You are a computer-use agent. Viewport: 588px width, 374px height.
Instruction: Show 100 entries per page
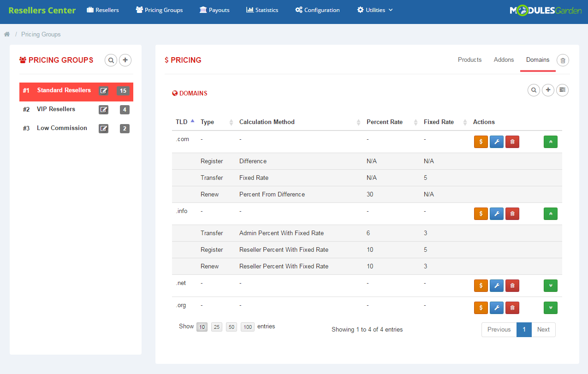pyautogui.click(x=247, y=327)
